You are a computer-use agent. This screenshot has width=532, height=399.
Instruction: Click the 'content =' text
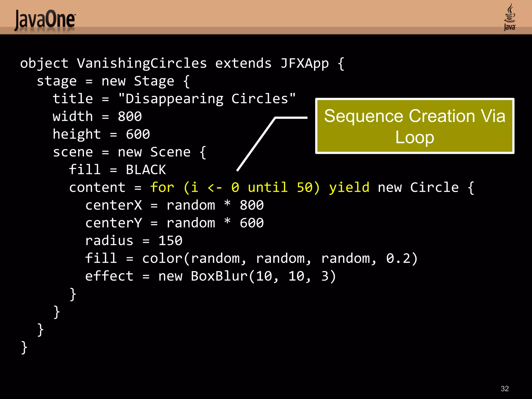(105, 188)
